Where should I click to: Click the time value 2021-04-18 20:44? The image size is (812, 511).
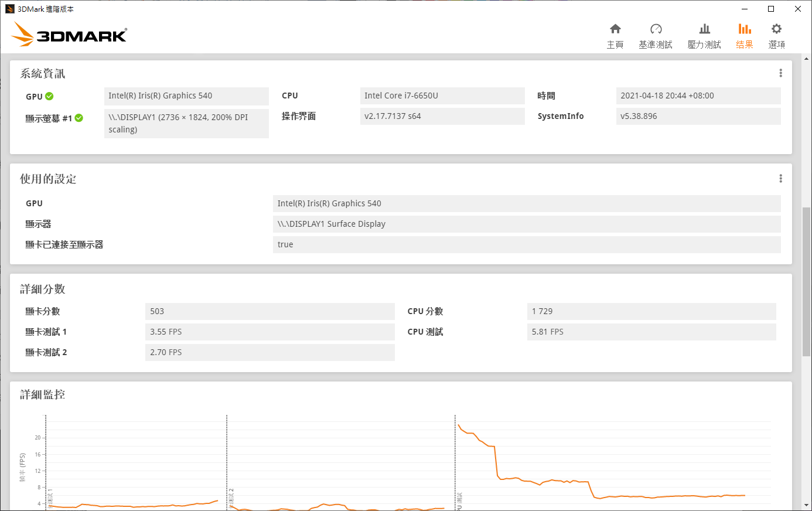tap(698, 96)
